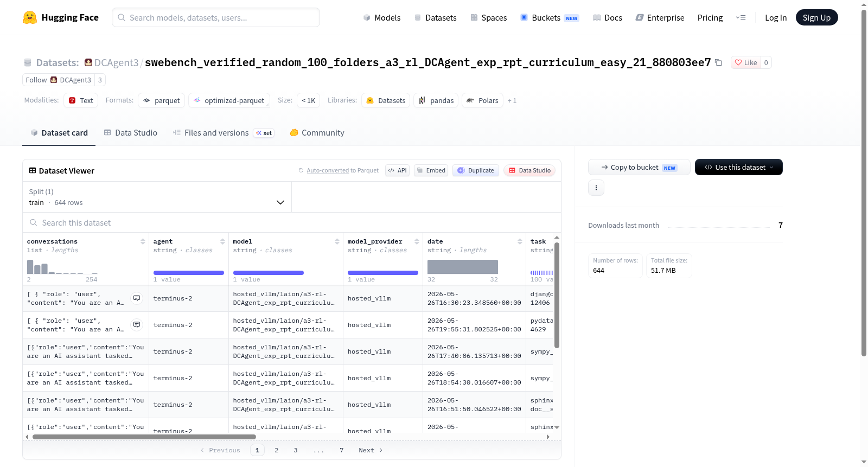The width and height of the screenshot is (868, 467).
Task: Sort the model column
Action: [x=337, y=241]
